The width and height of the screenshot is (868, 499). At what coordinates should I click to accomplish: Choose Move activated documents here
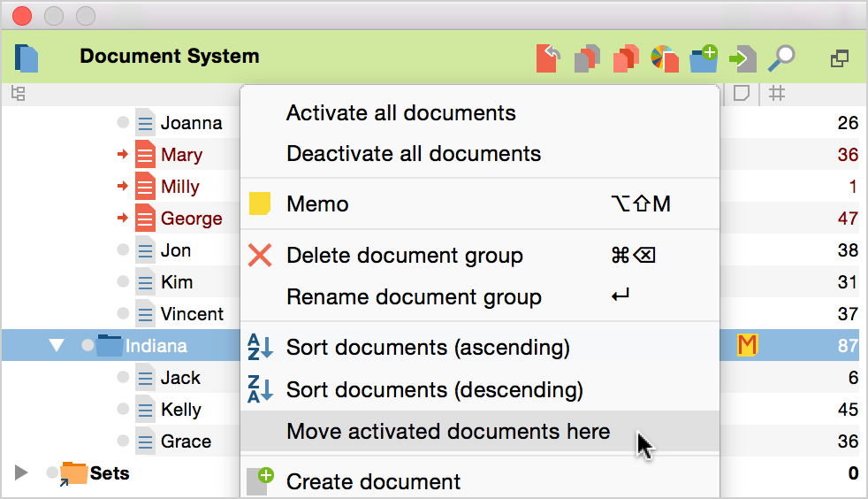(x=448, y=432)
